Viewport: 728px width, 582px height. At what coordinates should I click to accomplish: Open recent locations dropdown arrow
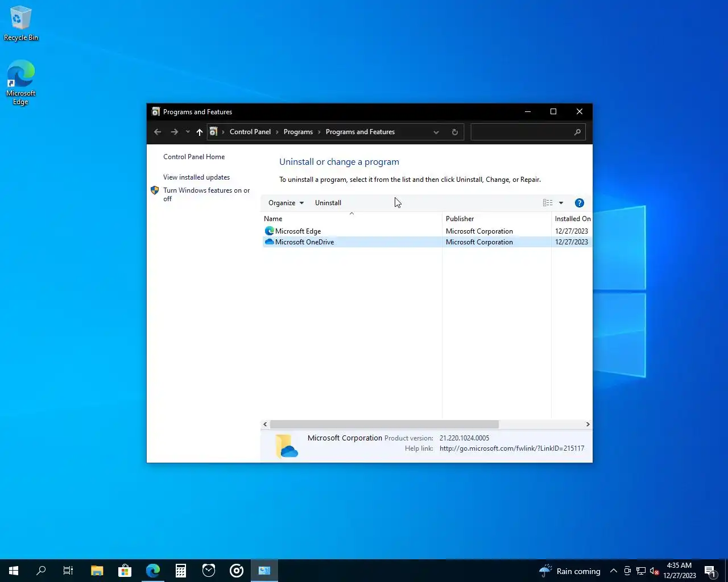[x=188, y=132]
